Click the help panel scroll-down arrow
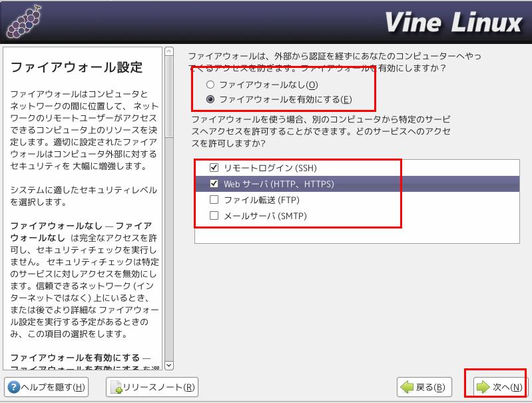Viewport: 532px width, 403px height. pos(169,365)
